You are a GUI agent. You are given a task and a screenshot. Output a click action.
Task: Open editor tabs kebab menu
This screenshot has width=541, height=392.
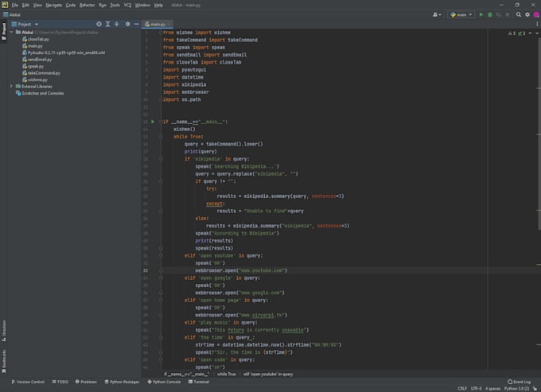click(x=537, y=24)
